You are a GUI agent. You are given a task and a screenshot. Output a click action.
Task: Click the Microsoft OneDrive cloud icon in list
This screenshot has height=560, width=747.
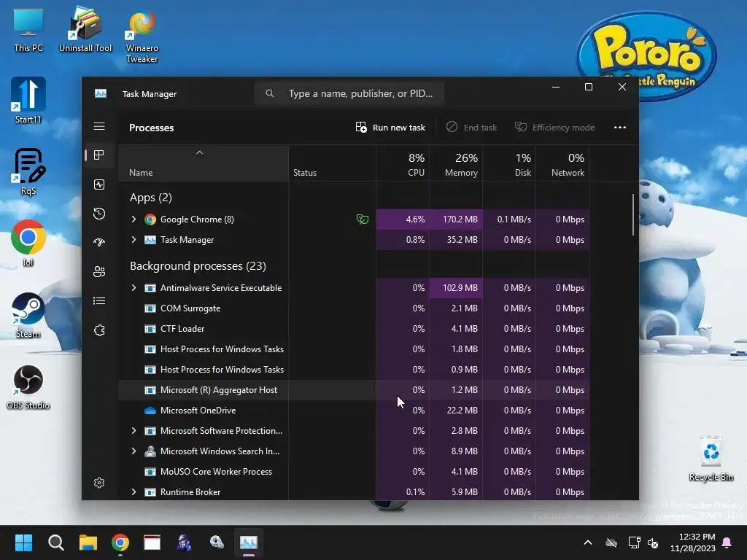150,411
